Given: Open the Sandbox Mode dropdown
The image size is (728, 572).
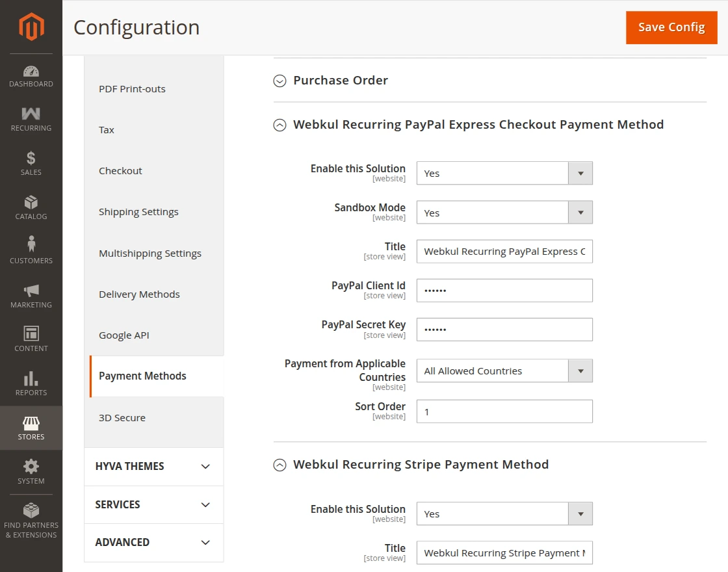Looking at the screenshot, I should coord(579,212).
